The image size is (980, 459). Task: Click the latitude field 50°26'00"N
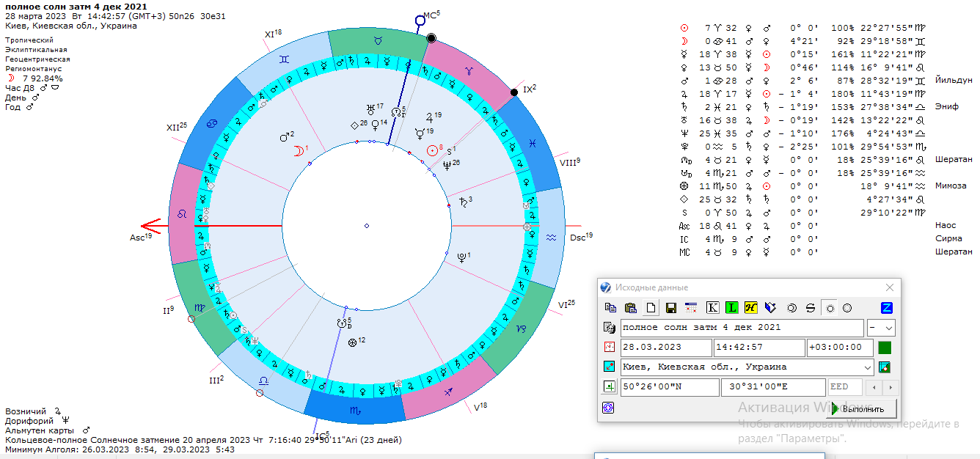pos(670,386)
